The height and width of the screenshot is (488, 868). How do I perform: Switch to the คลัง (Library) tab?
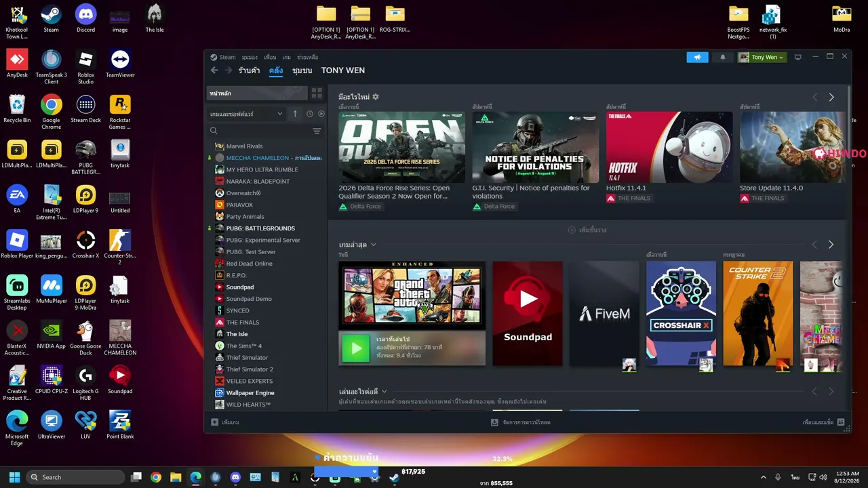[x=276, y=70]
